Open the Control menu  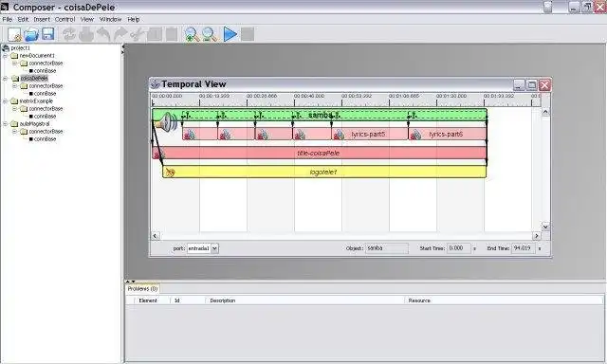[x=64, y=19]
